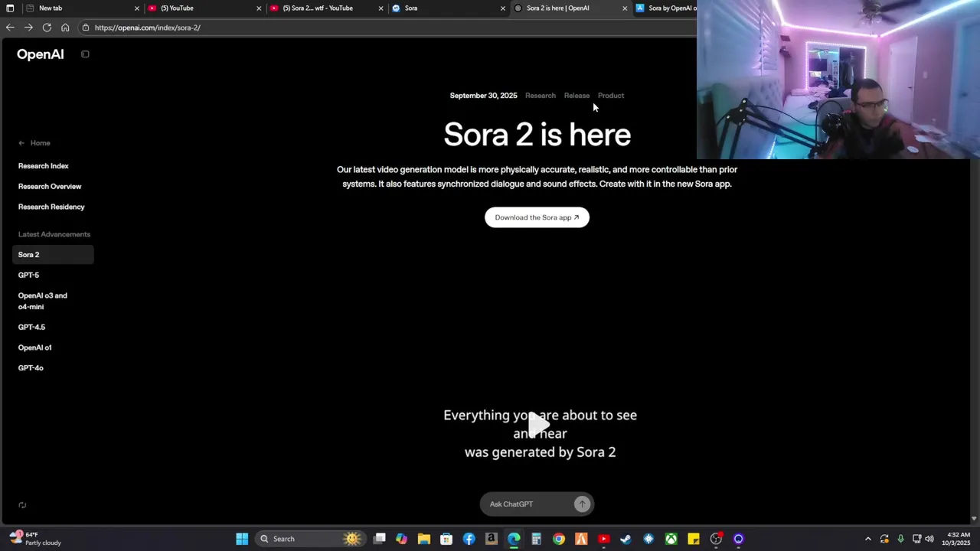Open Research Residency in sidebar
Screen dimensions: 980x551
point(51,207)
